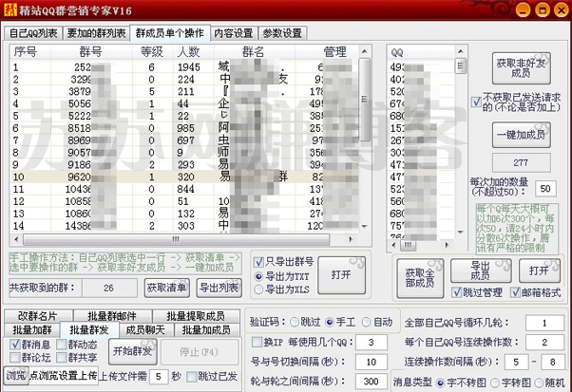Click 浏览 browse button
Screen dimensions: 572x392
click(x=16, y=375)
